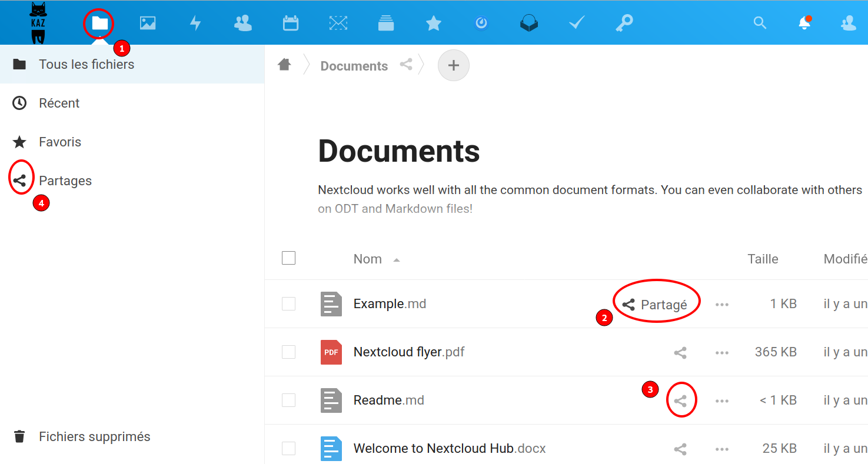Open the Activity lightning bolt icon
Viewport: 868px width, 464px height.
195,23
